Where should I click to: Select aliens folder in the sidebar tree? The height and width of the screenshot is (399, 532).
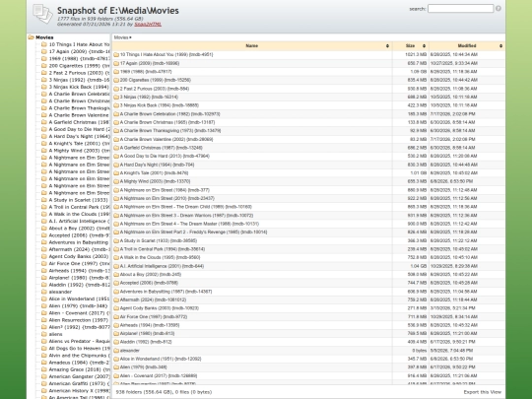(x=55, y=334)
